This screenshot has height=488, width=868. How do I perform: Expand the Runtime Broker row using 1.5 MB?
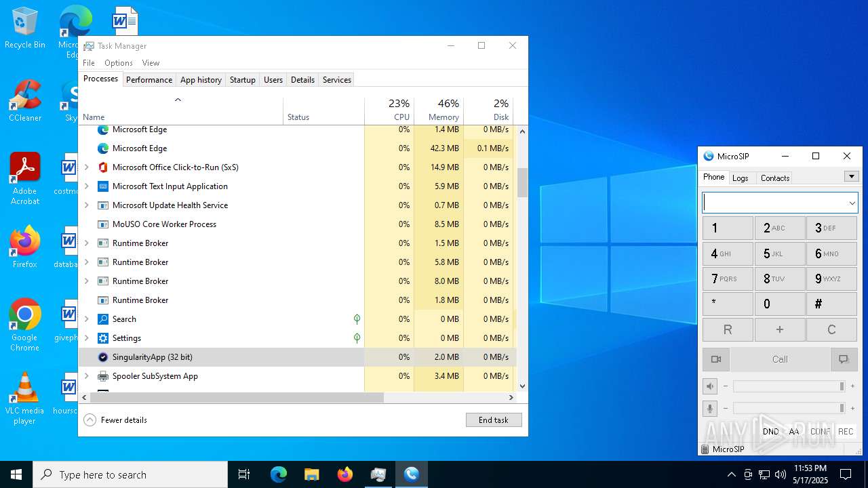pyautogui.click(x=86, y=243)
